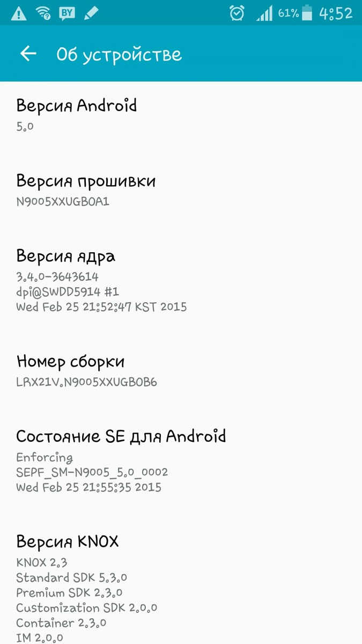Tap the pencil notification icon
The height and width of the screenshot is (644, 362).
click(91, 12)
